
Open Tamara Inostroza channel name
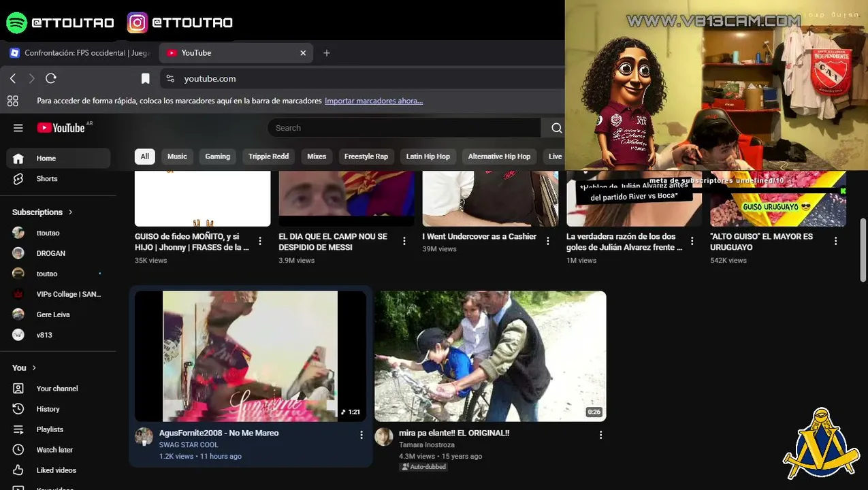(x=427, y=445)
